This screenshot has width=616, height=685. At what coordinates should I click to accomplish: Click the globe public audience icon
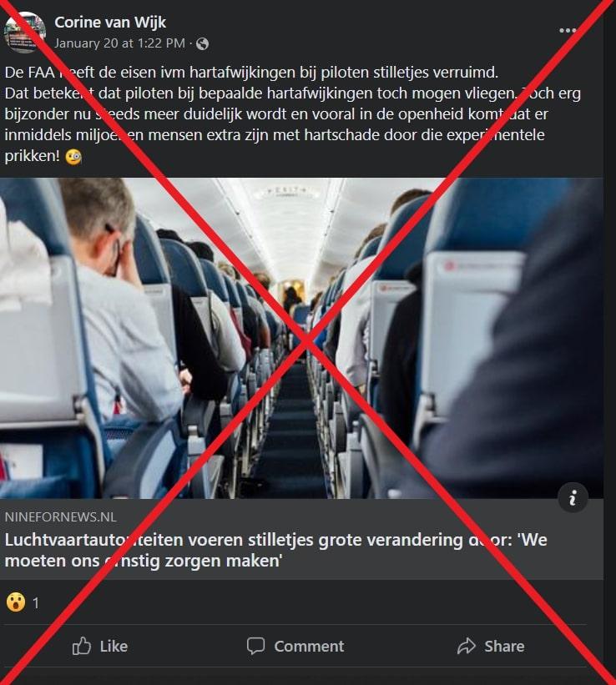coord(202,43)
